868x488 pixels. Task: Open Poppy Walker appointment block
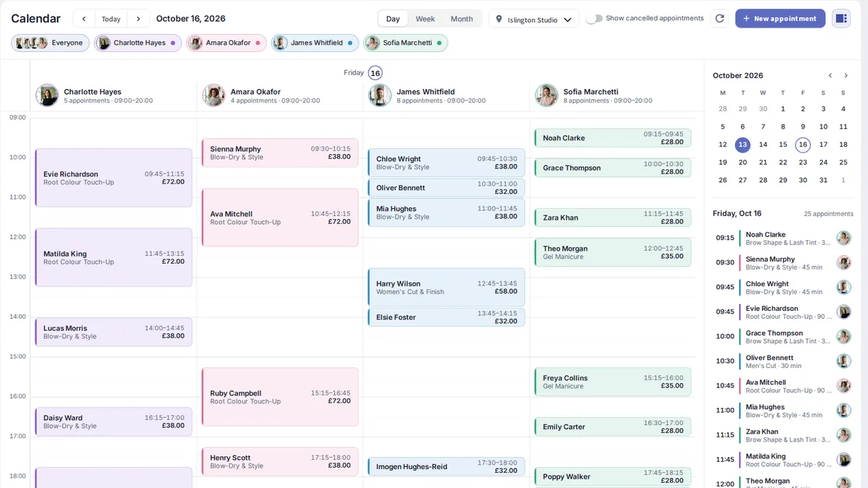[613, 476]
